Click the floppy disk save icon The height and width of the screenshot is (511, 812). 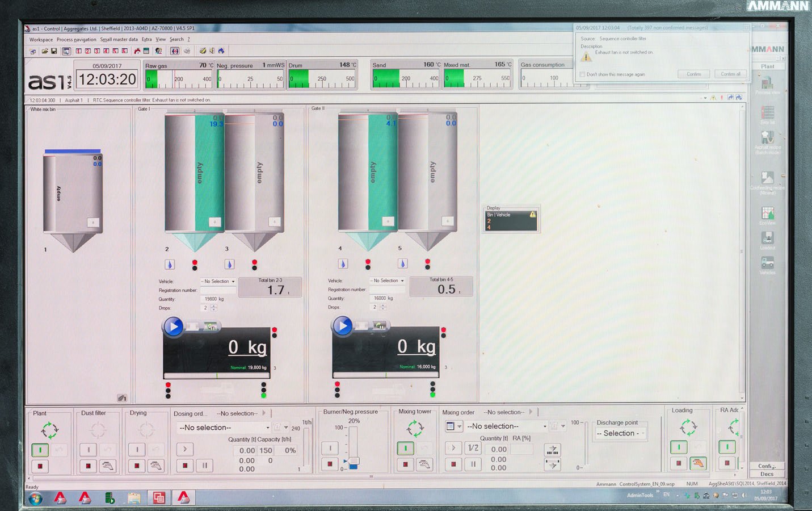[54, 51]
